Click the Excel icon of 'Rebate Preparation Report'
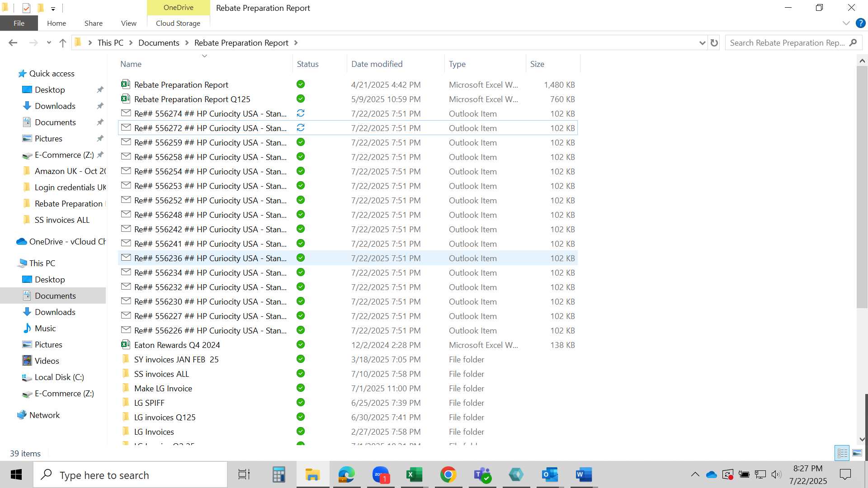This screenshot has width=868, height=488. click(126, 84)
